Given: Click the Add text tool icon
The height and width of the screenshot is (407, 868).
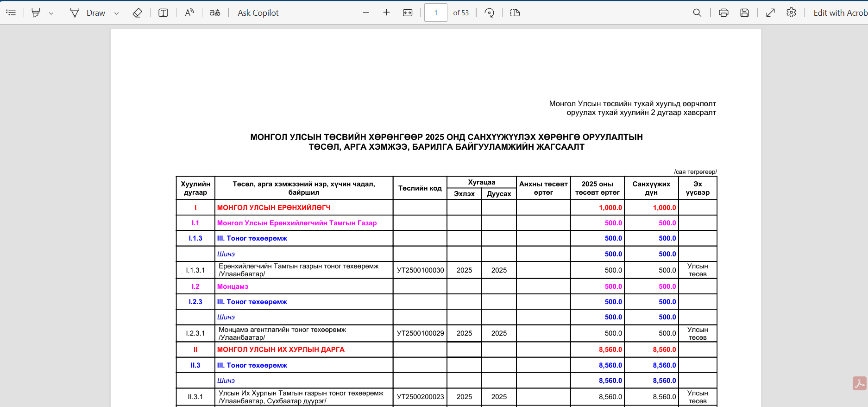Looking at the screenshot, I should point(163,13).
